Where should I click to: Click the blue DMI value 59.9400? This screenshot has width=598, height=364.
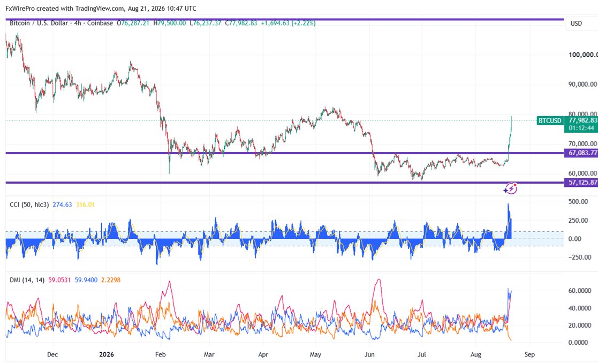tap(86, 280)
